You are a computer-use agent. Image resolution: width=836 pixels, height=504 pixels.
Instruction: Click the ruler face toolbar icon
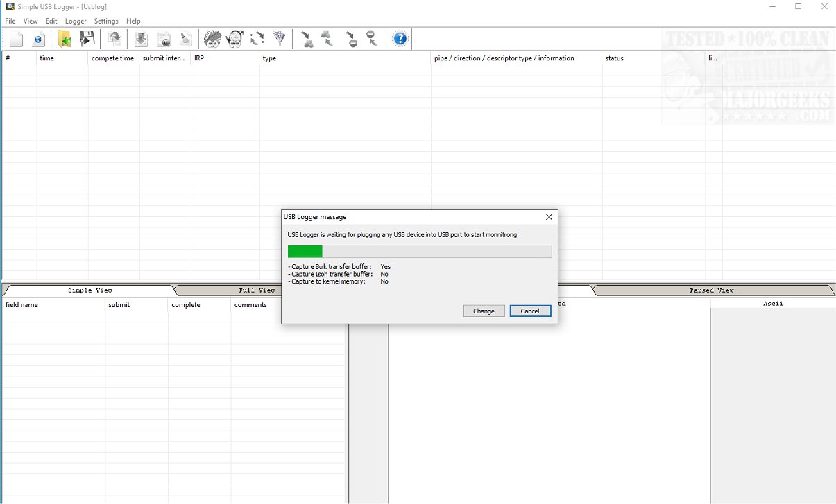(212, 39)
